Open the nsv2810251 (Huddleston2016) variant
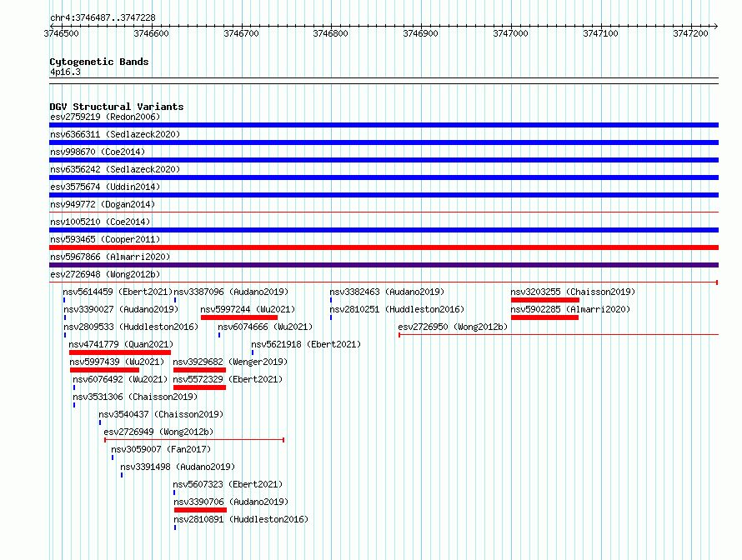742x560 pixels. click(x=397, y=309)
